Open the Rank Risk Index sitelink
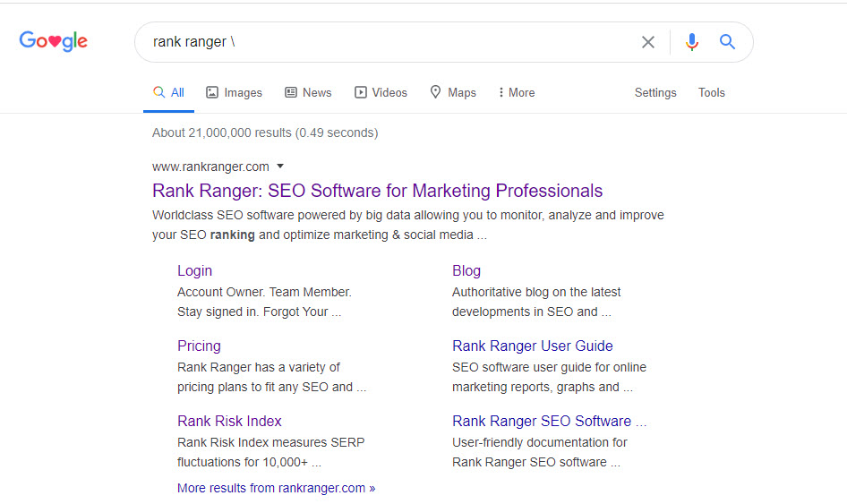Viewport: 847px width, 504px height. pos(229,421)
